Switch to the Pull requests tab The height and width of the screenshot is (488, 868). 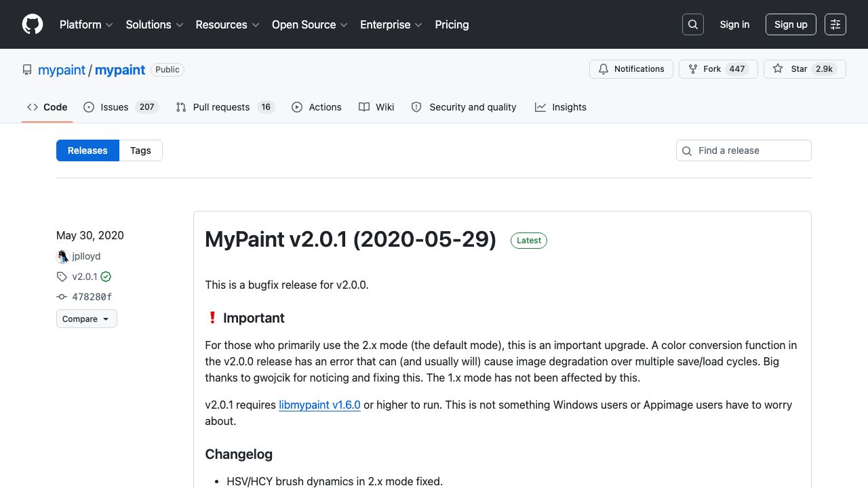224,107
